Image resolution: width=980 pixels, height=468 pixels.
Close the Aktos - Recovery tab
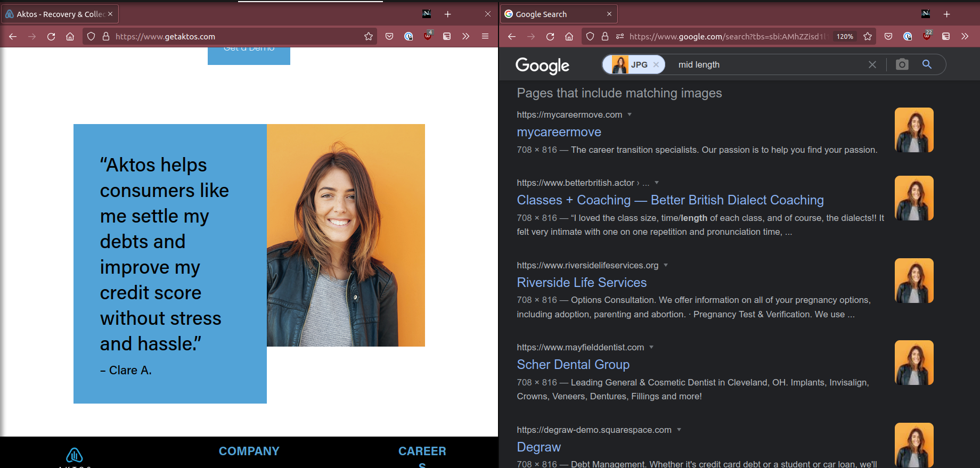coord(110,14)
